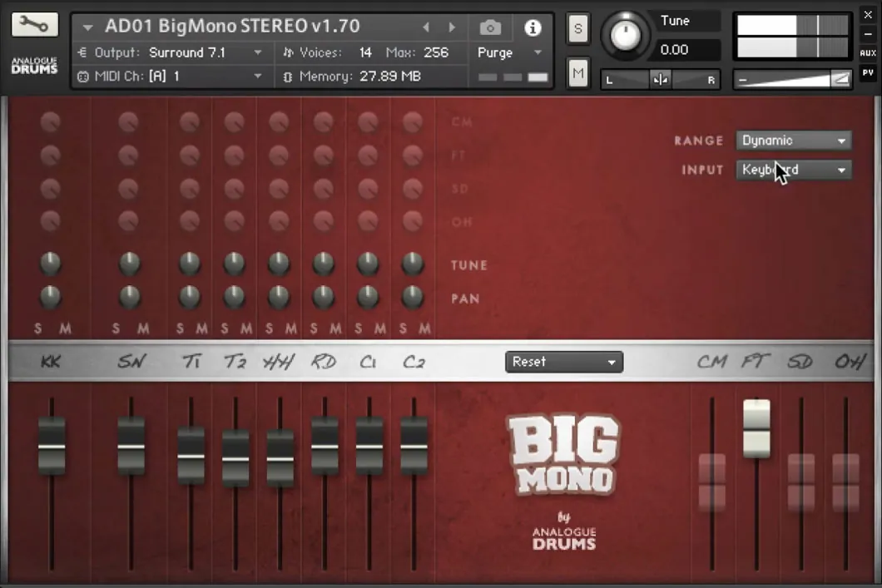Click the HH channel TUNE knob
882x588 pixels.
[279, 263]
